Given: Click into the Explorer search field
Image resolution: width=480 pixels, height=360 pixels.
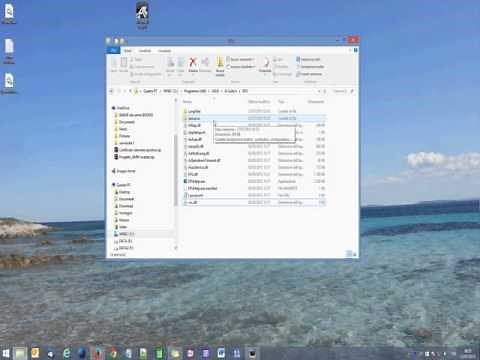Looking at the screenshot, I should (x=343, y=91).
